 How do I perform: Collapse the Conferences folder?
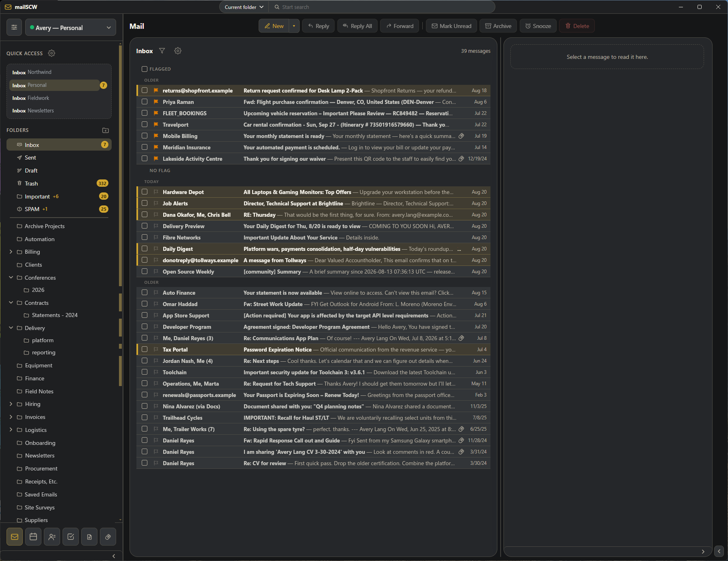pos(11,278)
